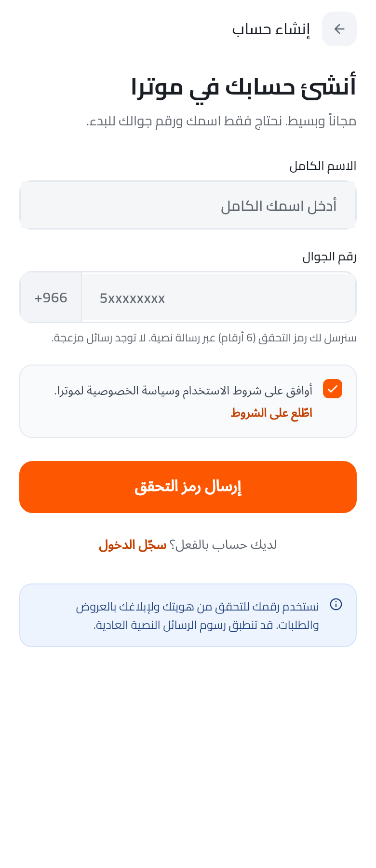Click the text "لديك حساب بالفعل؟"

223,545
